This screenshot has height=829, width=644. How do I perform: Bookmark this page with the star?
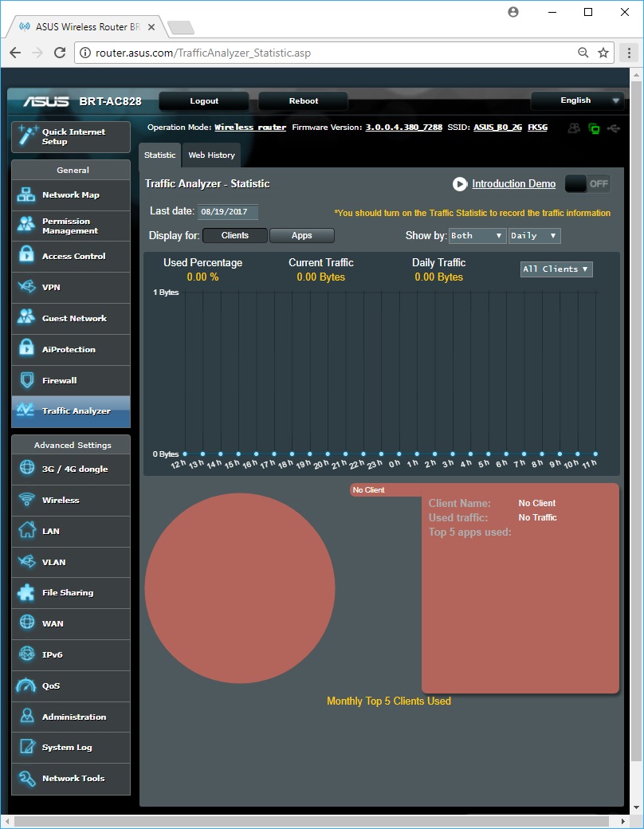tap(603, 53)
